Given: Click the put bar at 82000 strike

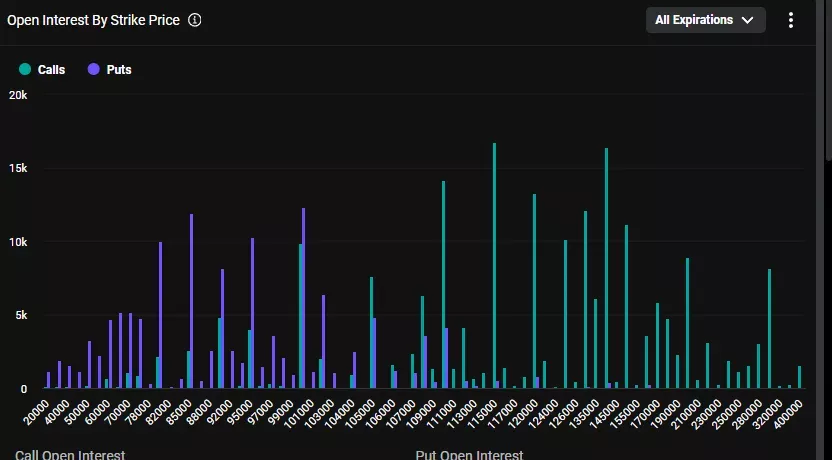Looking at the screenshot, I should click(160, 315).
